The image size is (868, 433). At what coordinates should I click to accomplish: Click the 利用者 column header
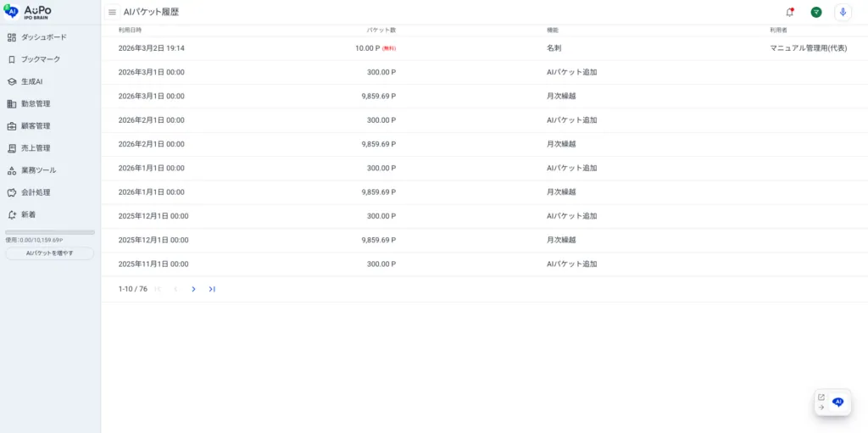[779, 30]
